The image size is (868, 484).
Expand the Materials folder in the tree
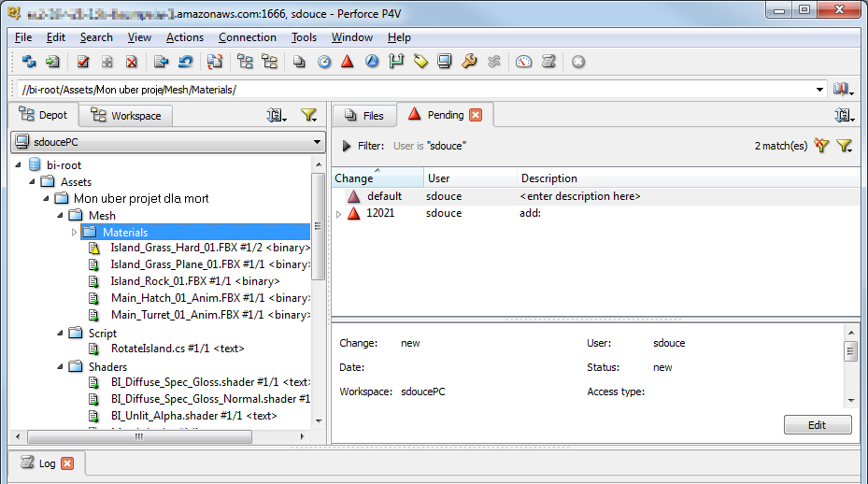75,232
